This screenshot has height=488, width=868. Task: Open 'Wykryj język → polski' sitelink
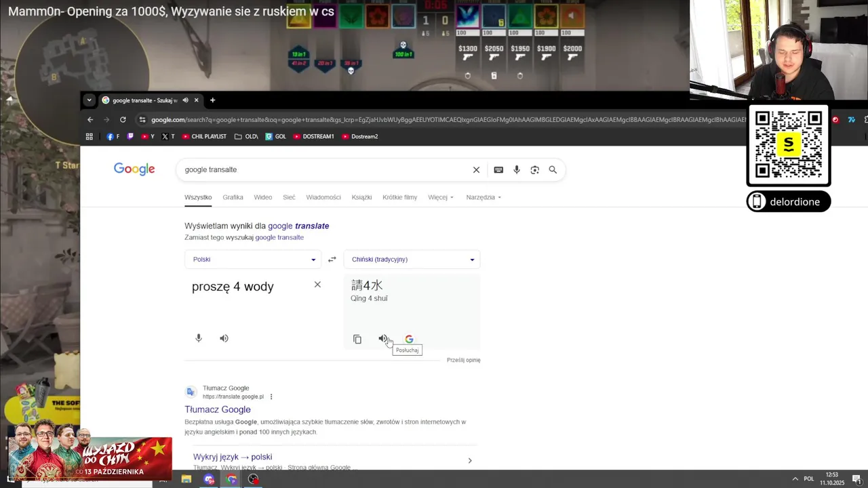click(233, 457)
